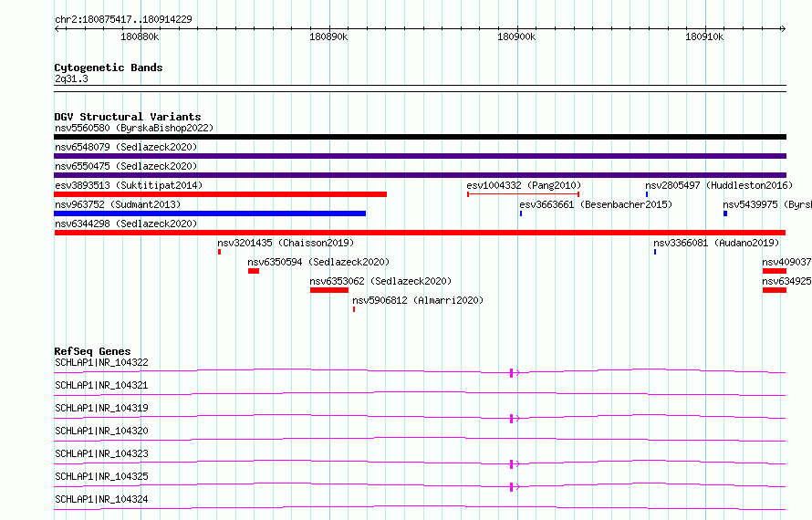The width and height of the screenshot is (812, 520).
Task: Click the DGV Structural Variants track title
Action: pyautogui.click(x=128, y=117)
